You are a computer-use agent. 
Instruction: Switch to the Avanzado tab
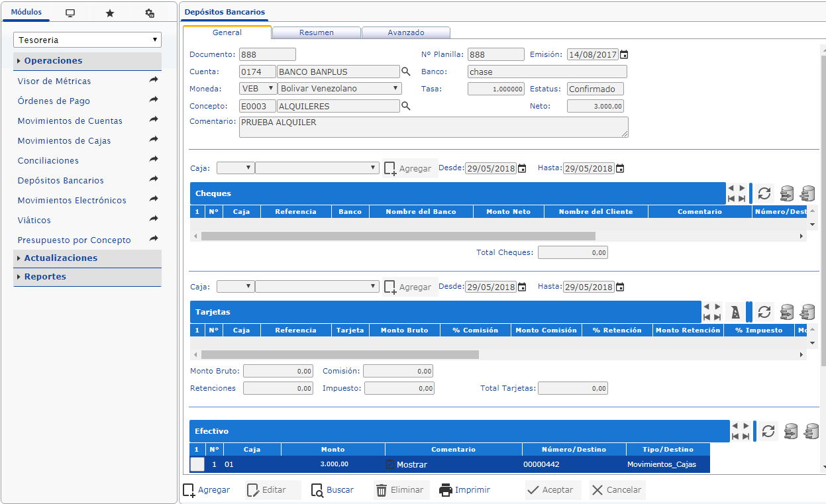(406, 32)
